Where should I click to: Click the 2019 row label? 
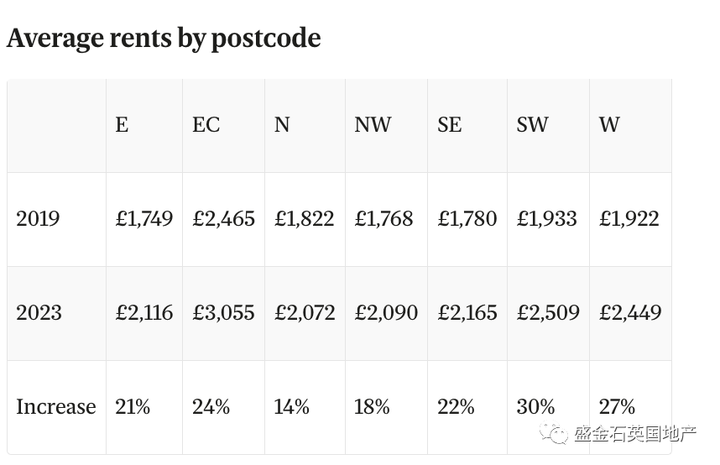click(38, 219)
